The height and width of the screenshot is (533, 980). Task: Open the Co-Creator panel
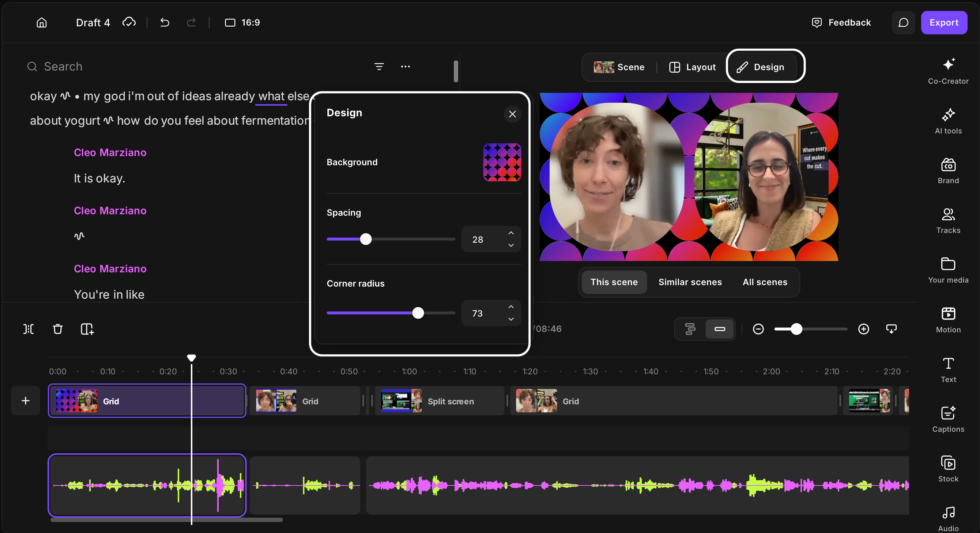(x=948, y=71)
